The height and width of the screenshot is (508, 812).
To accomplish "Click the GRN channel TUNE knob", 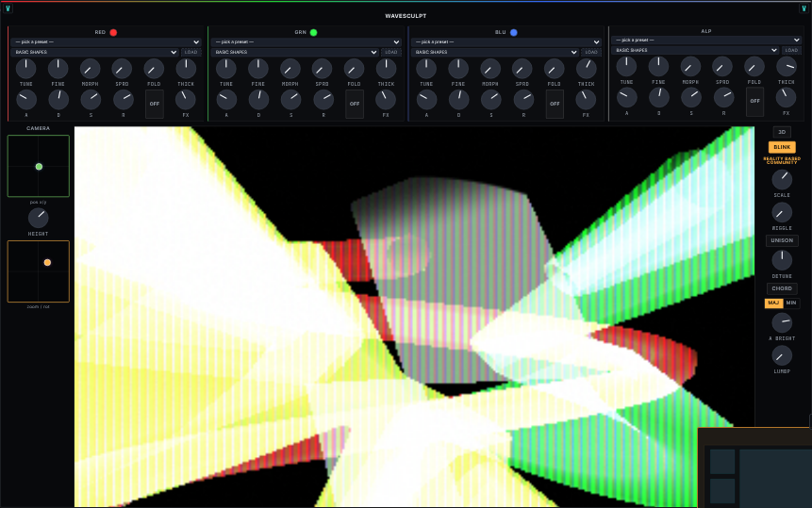I will coord(225,69).
